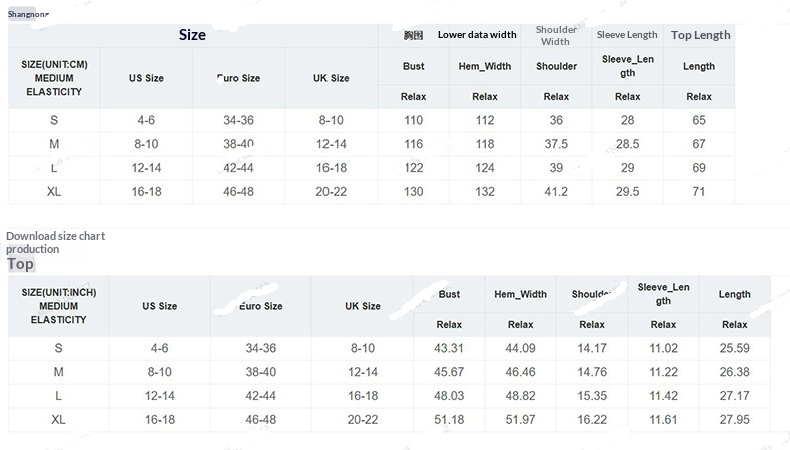Click the Chinese 胸围 bust header
This screenshot has width=790, height=450.
coord(413,35)
